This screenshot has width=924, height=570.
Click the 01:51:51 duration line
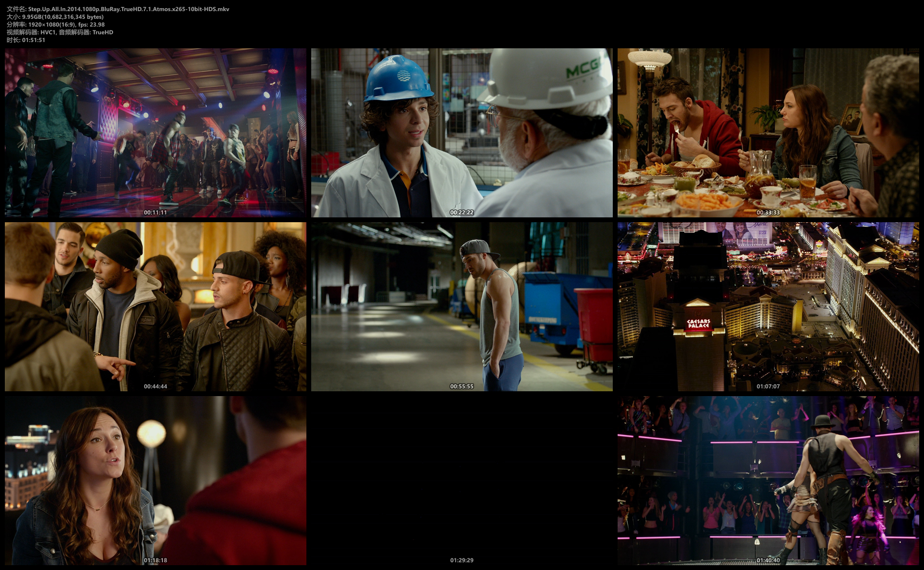(x=26, y=40)
